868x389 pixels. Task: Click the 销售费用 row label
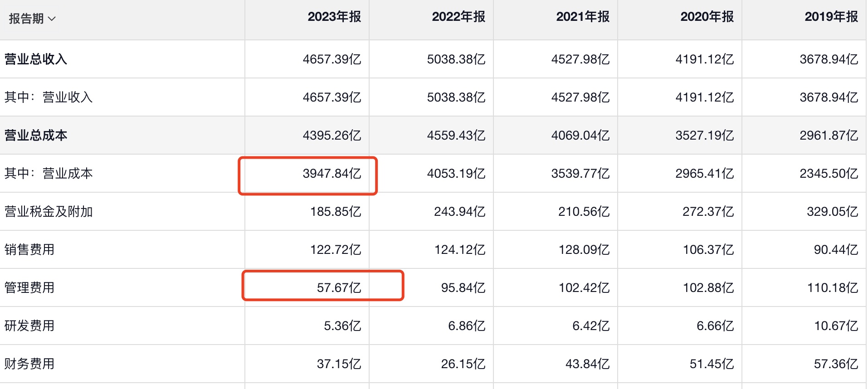29,250
